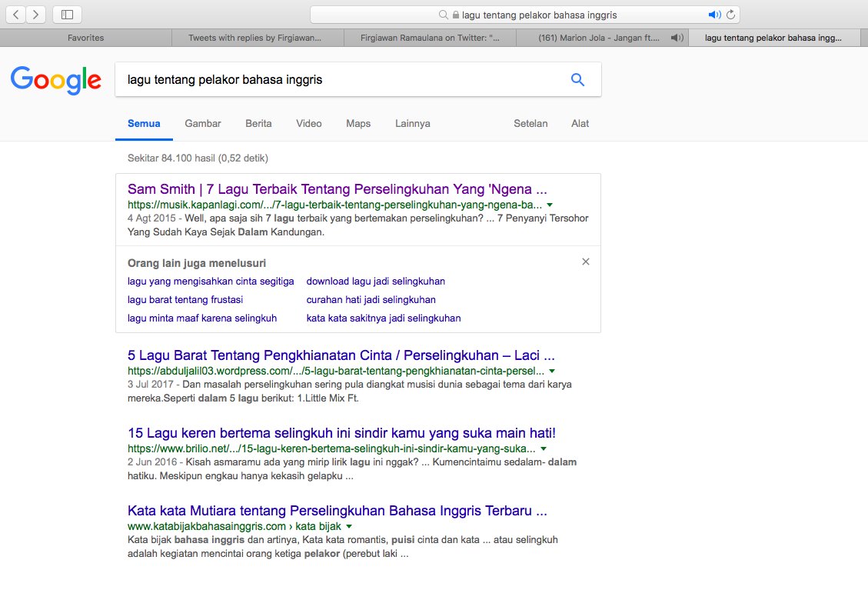Switch to 'Tweets with replies by Firgiawan' tab

258,38
